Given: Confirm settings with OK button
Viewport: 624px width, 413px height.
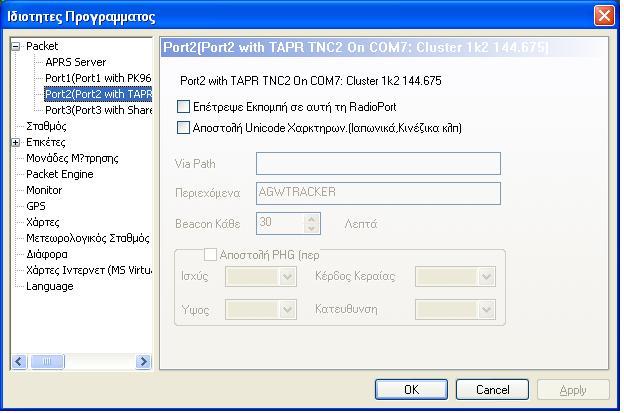Looking at the screenshot, I should point(411,390).
